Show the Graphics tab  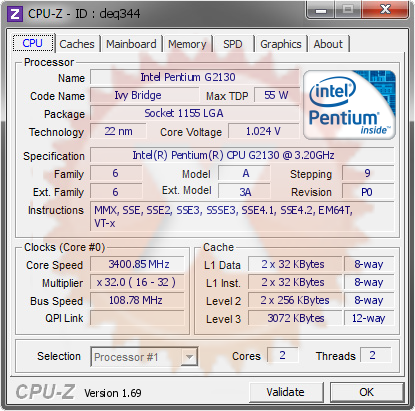[281, 44]
